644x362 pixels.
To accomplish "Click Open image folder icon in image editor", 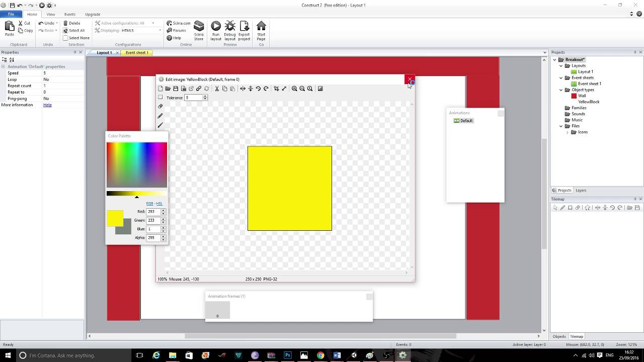I will pos(168,88).
